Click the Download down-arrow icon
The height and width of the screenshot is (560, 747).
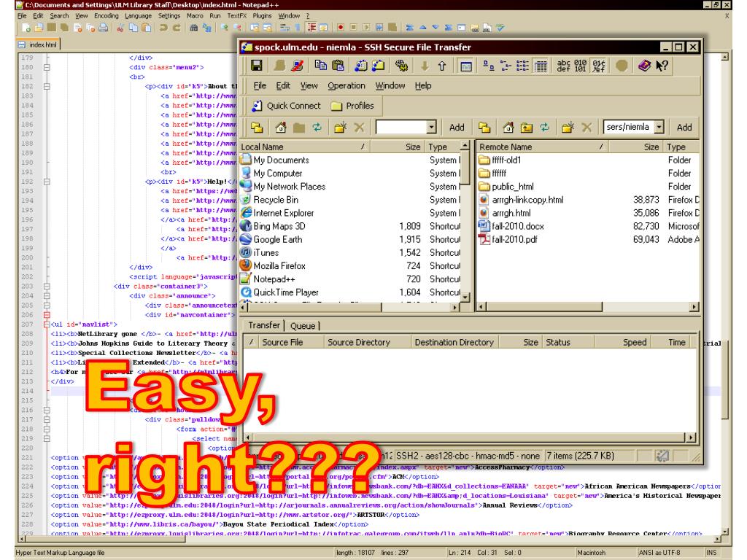[425, 66]
